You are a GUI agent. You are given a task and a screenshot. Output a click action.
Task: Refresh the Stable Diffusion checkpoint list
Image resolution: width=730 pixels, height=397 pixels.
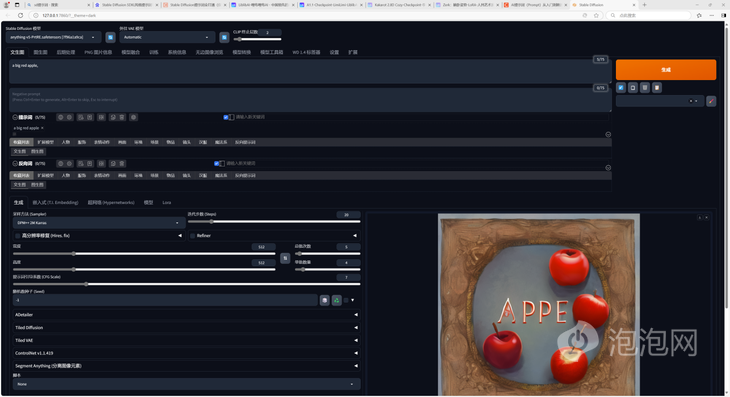[x=110, y=37]
